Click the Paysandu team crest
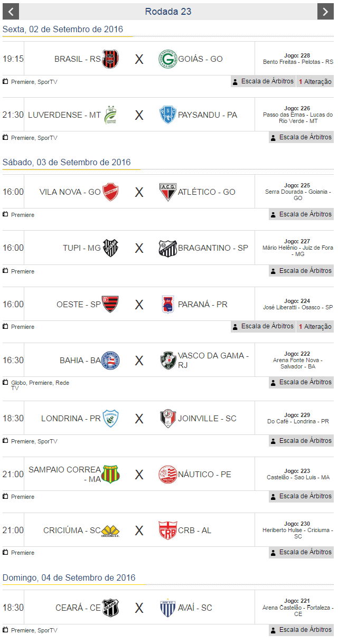 168,115
